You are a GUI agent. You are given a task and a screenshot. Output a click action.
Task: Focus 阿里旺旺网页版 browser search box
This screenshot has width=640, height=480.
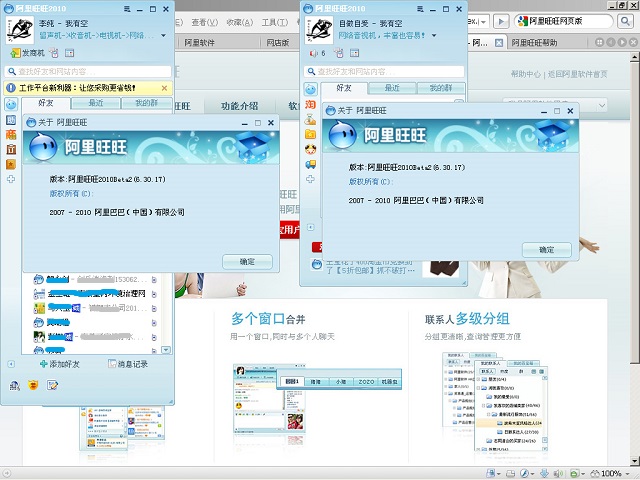564,21
